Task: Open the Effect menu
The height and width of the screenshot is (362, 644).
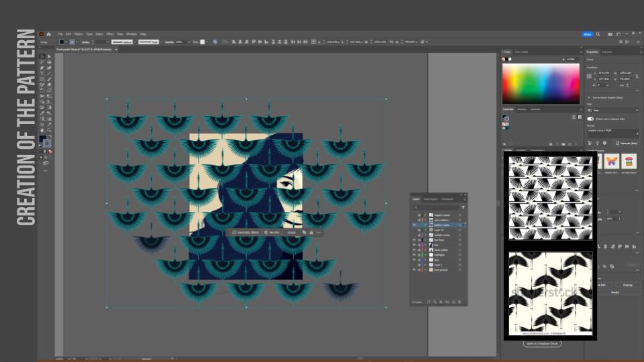Action: coord(110,34)
